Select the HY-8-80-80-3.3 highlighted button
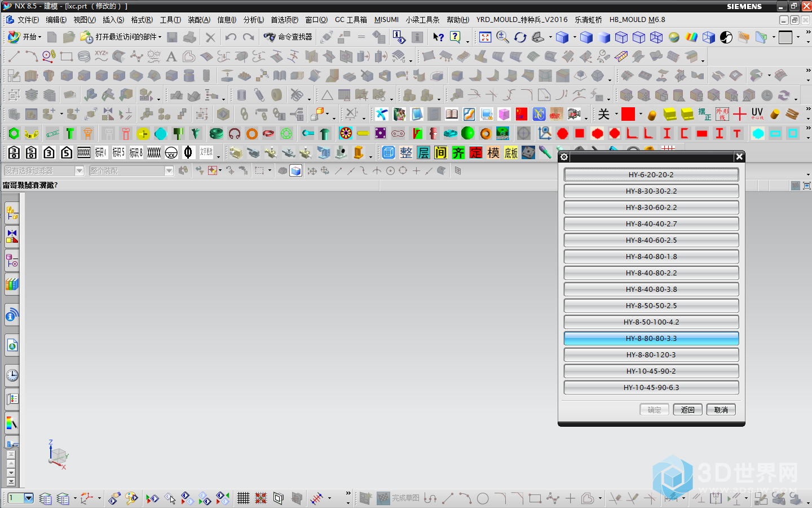812x508 pixels. pos(651,339)
